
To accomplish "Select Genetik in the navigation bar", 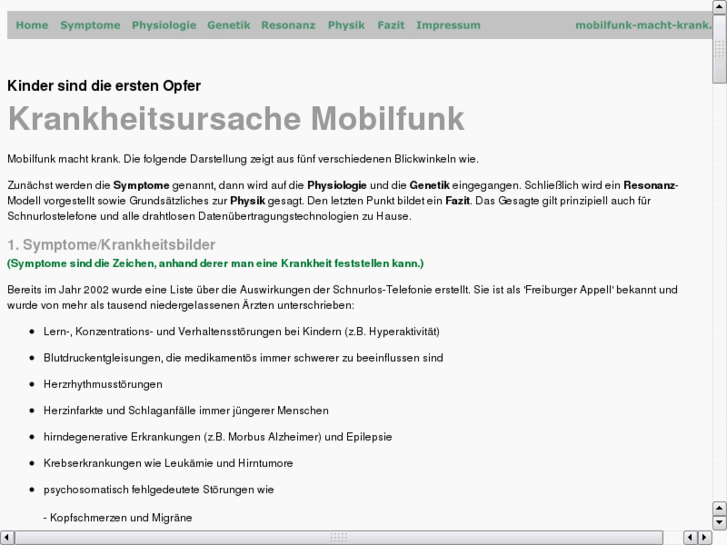I will click(x=229, y=25).
